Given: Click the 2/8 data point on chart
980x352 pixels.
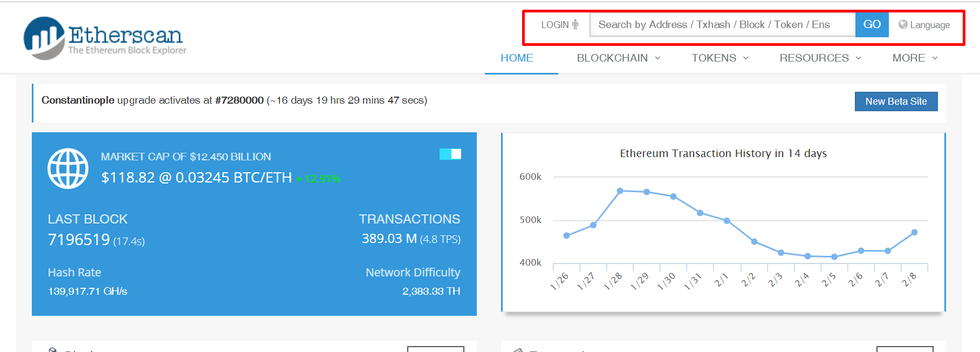Looking at the screenshot, I should (914, 232).
